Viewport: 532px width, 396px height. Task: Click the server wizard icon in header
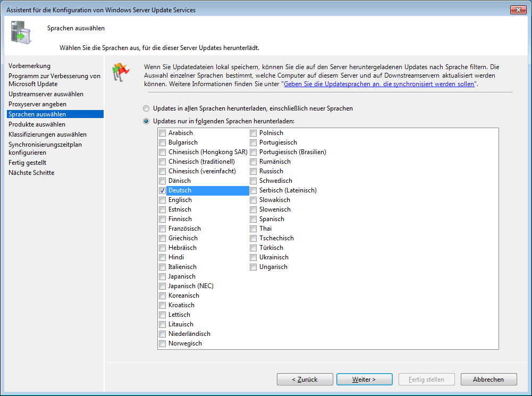click(21, 32)
